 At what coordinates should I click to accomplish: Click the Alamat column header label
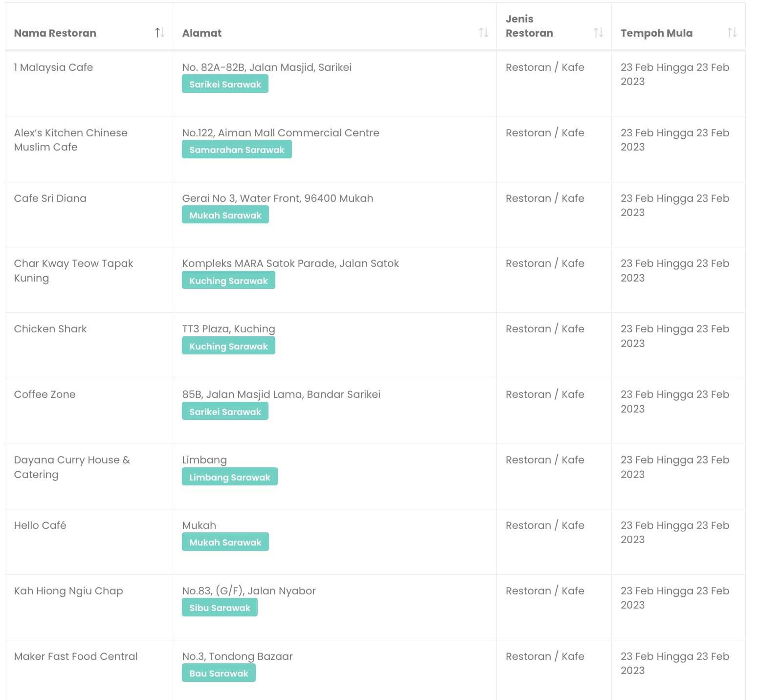coord(201,33)
